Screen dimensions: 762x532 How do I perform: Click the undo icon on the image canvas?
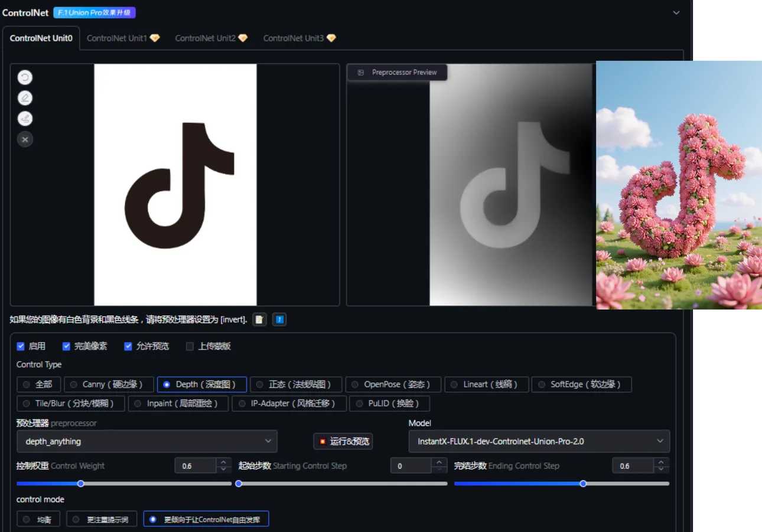point(25,77)
